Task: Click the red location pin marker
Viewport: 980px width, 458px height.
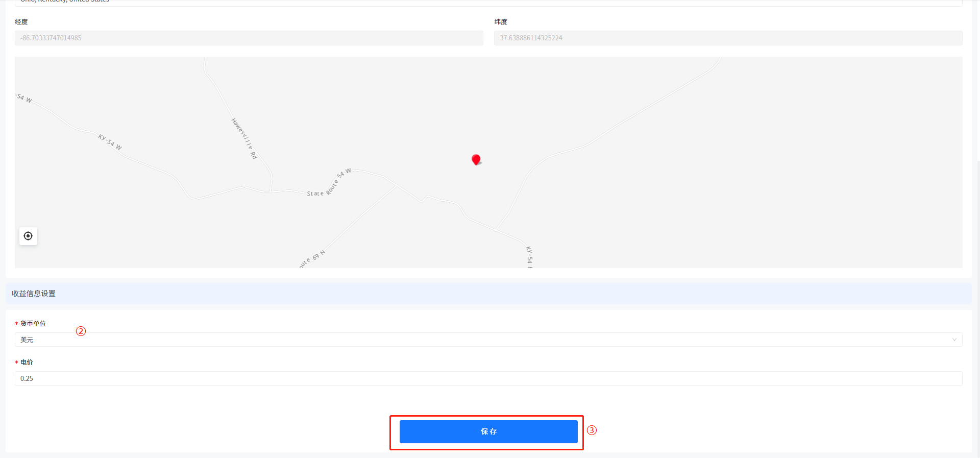Action: click(476, 160)
